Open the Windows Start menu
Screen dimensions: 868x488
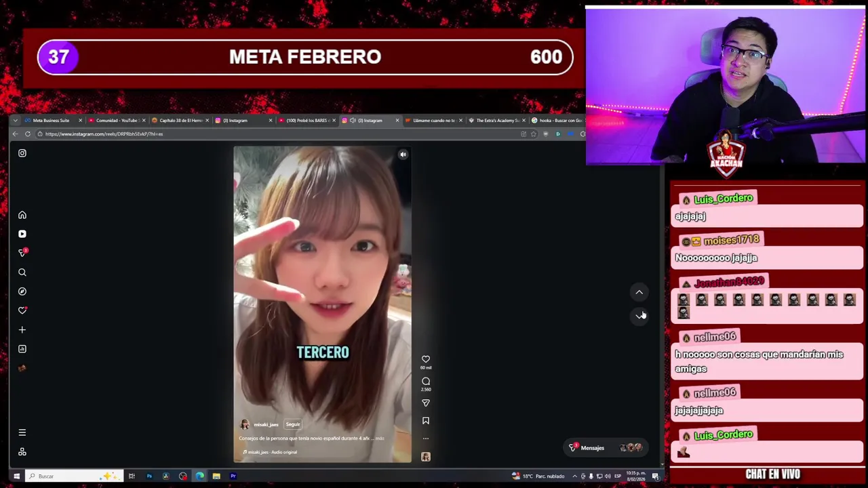click(x=16, y=476)
